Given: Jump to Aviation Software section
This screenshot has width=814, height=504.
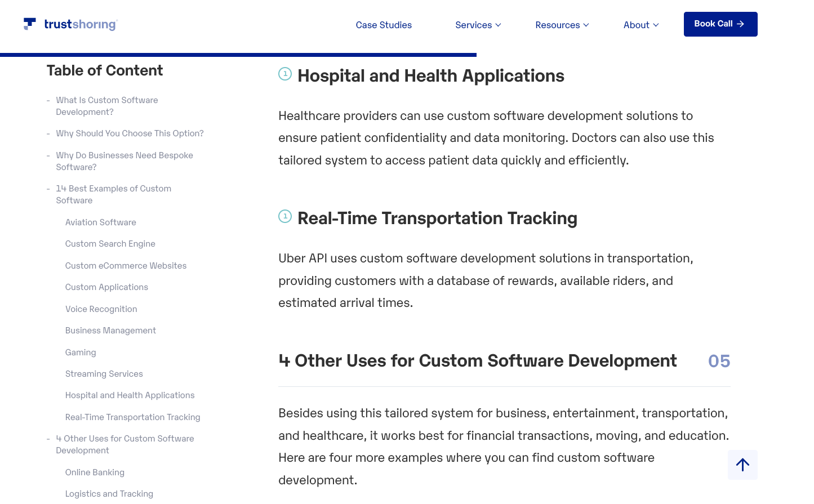Looking at the screenshot, I should (101, 222).
